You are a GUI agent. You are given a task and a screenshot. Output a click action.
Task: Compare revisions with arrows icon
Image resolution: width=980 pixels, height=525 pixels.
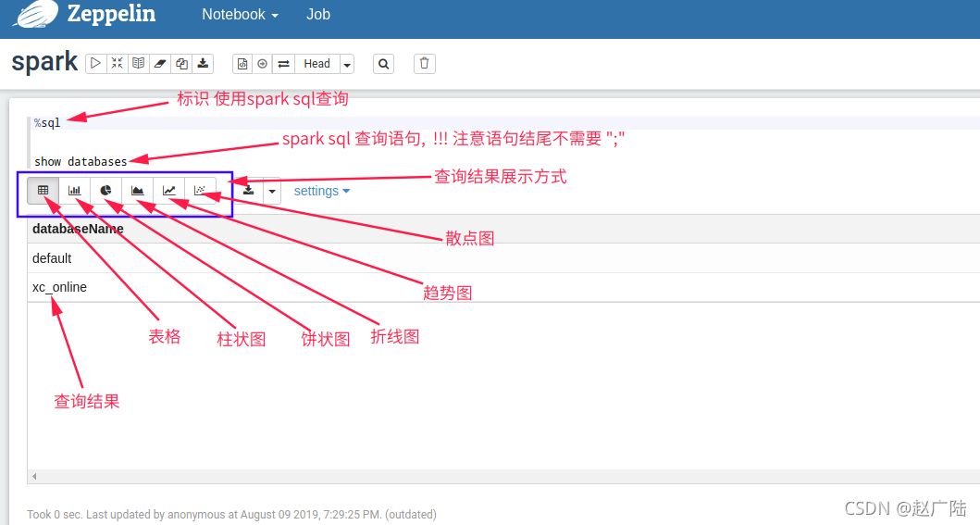(284, 64)
